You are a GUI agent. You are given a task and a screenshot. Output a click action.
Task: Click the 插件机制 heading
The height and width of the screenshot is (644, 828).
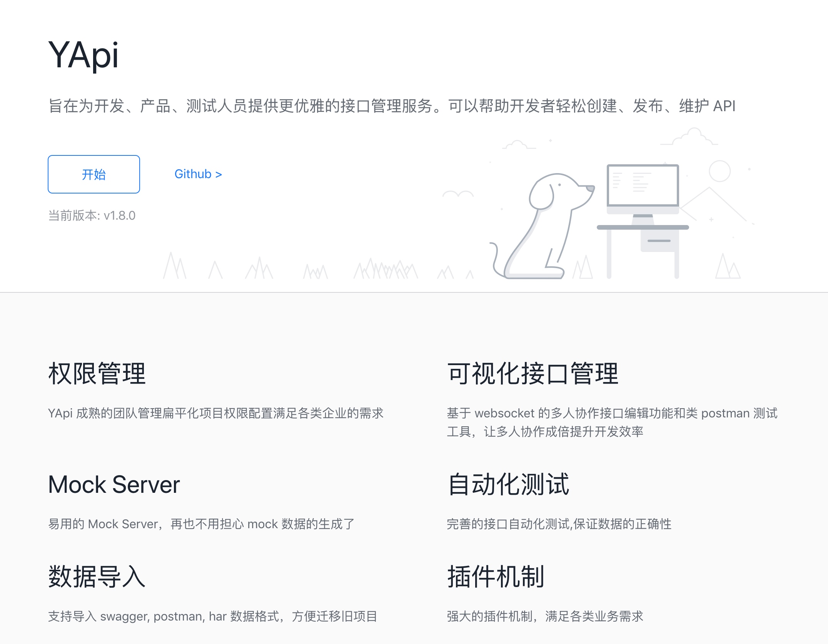coord(496,577)
